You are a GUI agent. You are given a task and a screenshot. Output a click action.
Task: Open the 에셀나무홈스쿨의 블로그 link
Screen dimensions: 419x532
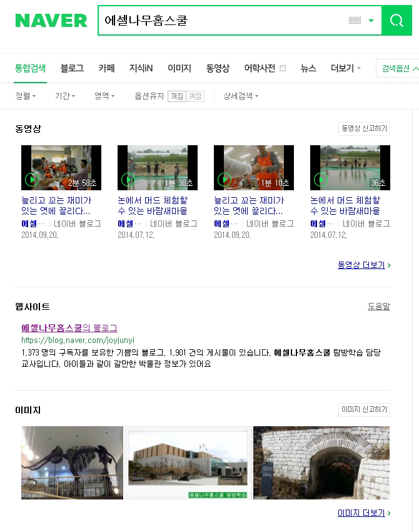(69, 328)
